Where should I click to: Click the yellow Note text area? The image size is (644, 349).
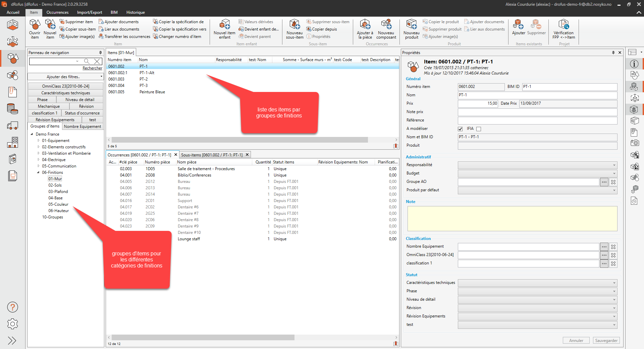point(512,218)
